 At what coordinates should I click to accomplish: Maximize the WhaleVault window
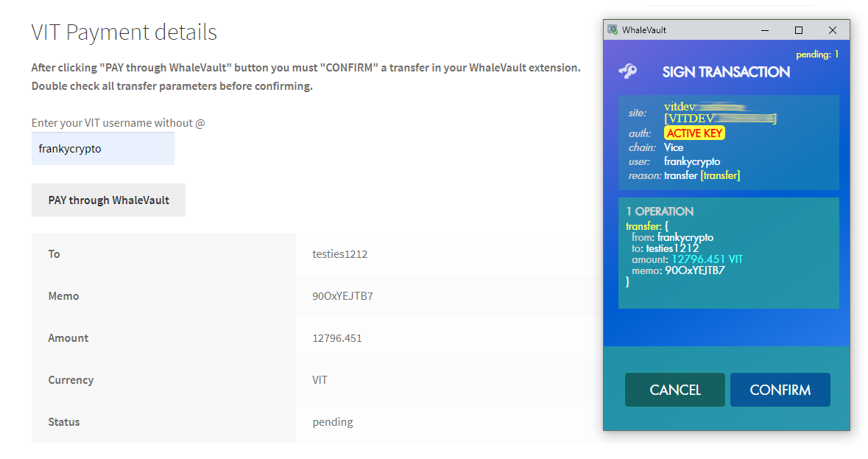click(x=798, y=30)
